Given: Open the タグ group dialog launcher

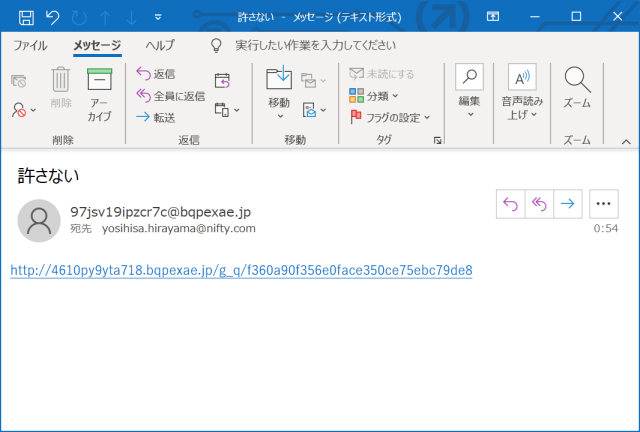Looking at the screenshot, I should (438, 140).
